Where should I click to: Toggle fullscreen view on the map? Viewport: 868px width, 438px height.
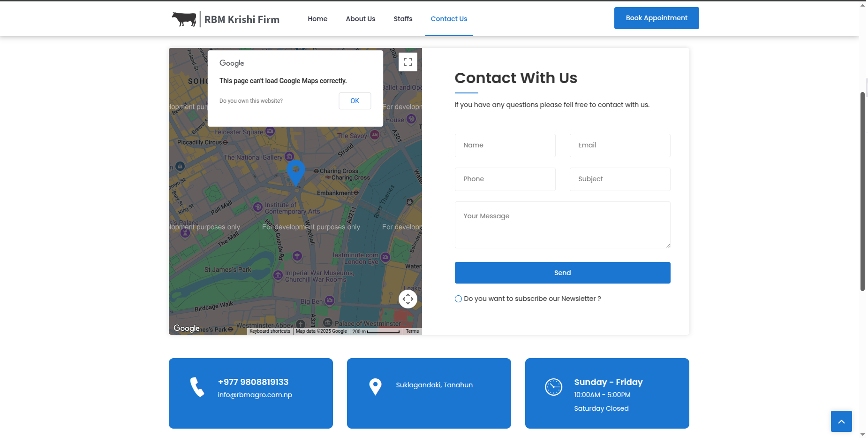408,62
